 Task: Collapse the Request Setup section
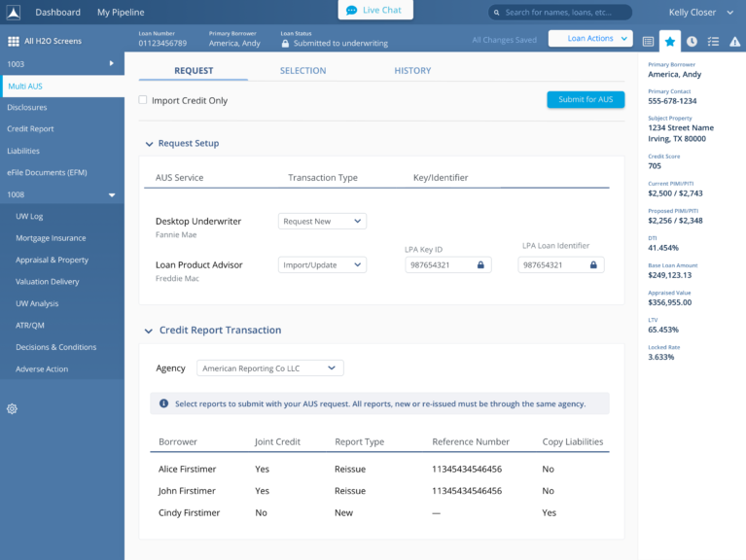pyautogui.click(x=149, y=144)
